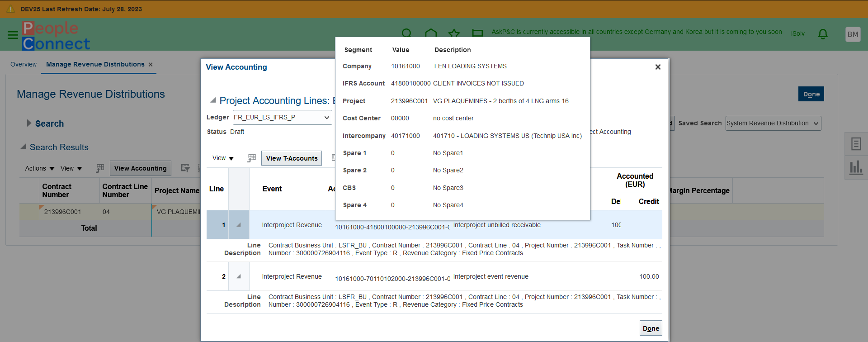Click Intercompany value 40171000
Image resolution: width=868 pixels, height=342 pixels.
click(x=406, y=136)
